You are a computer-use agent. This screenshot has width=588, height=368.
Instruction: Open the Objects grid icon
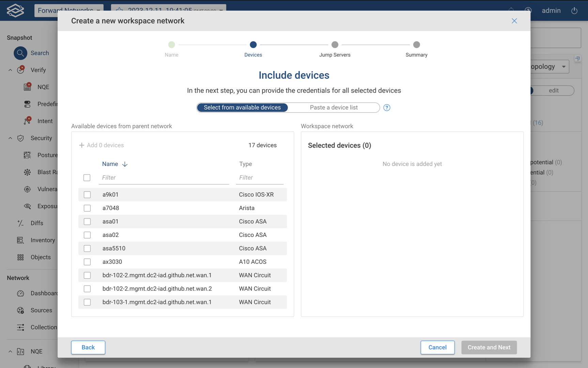(20, 257)
